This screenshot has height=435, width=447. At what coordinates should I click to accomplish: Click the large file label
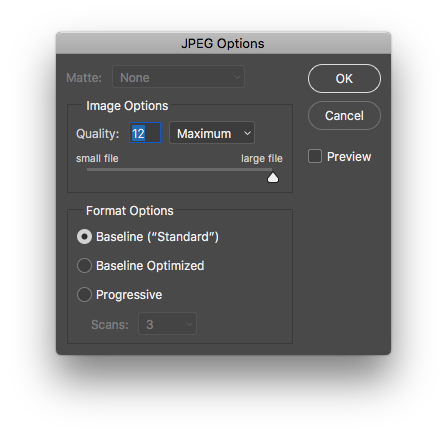click(x=262, y=159)
